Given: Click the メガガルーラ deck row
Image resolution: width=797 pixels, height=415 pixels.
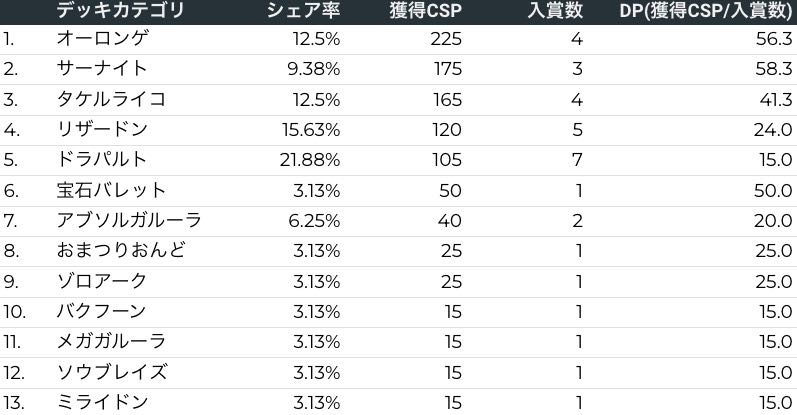Looking at the screenshot, I should coord(111,342).
